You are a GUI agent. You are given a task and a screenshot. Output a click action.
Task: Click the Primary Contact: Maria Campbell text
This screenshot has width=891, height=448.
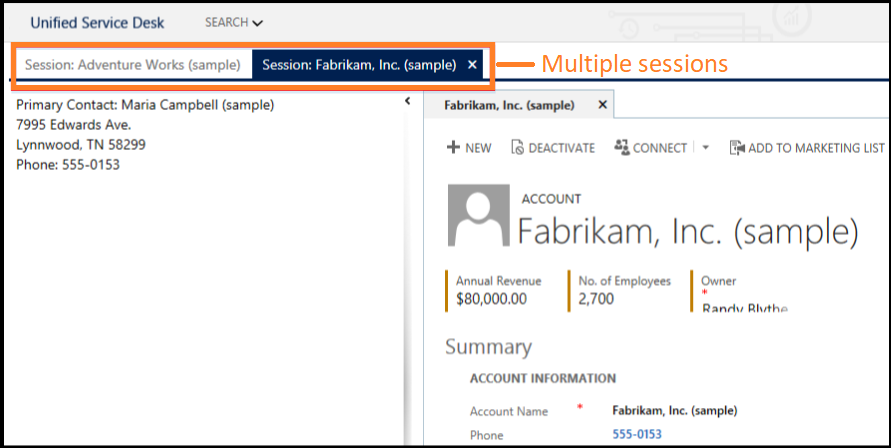click(x=145, y=105)
